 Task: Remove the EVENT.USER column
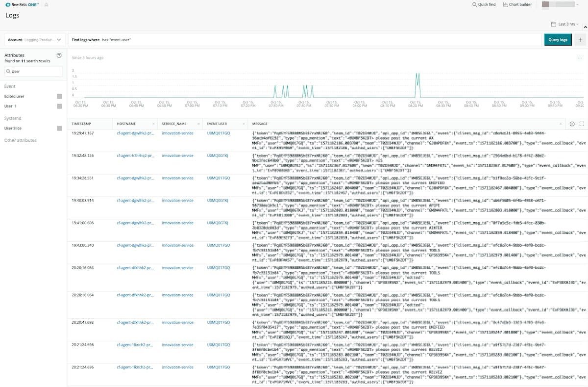pyautogui.click(x=244, y=124)
